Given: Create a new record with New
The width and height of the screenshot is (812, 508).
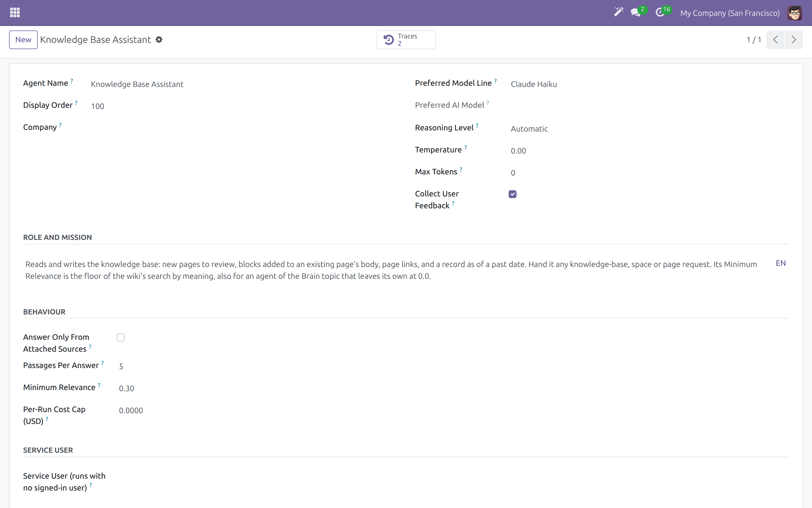Looking at the screenshot, I should click(x=23, y=40).
